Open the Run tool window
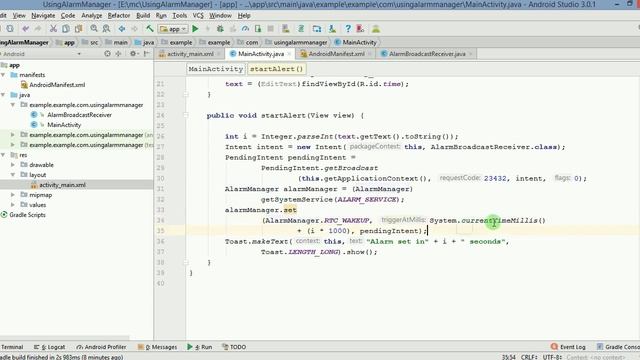The height and width of the screenshot is (360, 640). 200,347
